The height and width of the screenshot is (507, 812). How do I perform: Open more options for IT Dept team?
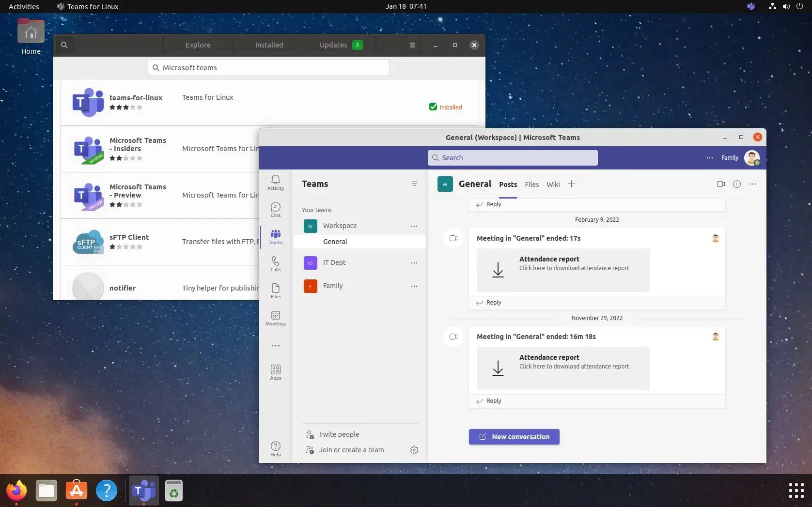414,262
